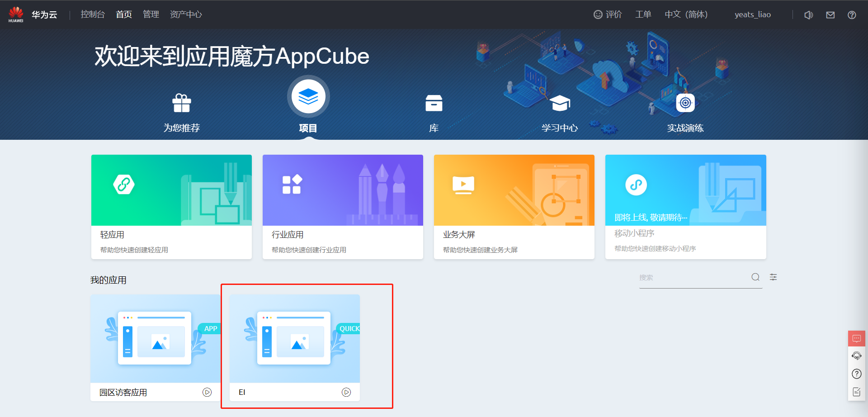868x417 pixels.
Task: Click the customer service headset icon
Action: [857, 356]
